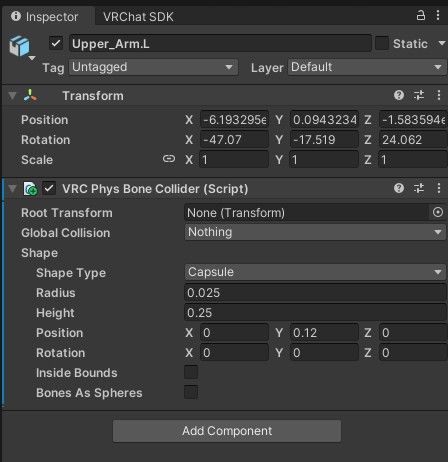Open the Inspector panel kebab menu

[x=438, y=15]
